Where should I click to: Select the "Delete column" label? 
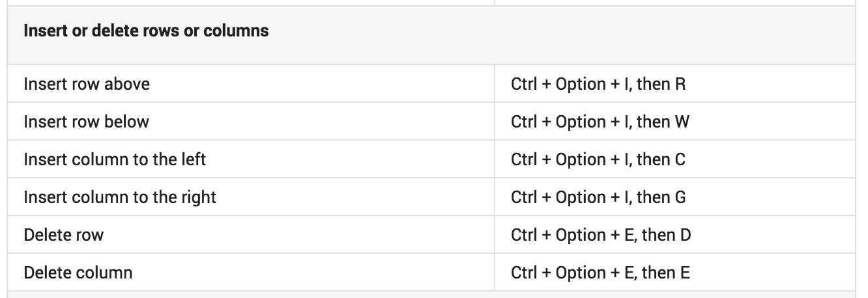[x=78, y=273]
